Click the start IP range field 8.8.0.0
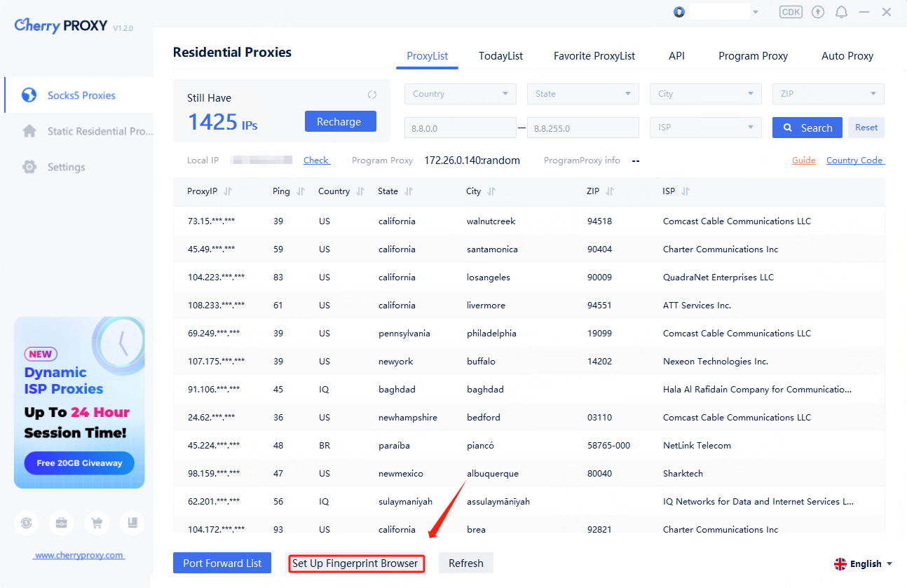Screen dimensions: 907x588 460,128
